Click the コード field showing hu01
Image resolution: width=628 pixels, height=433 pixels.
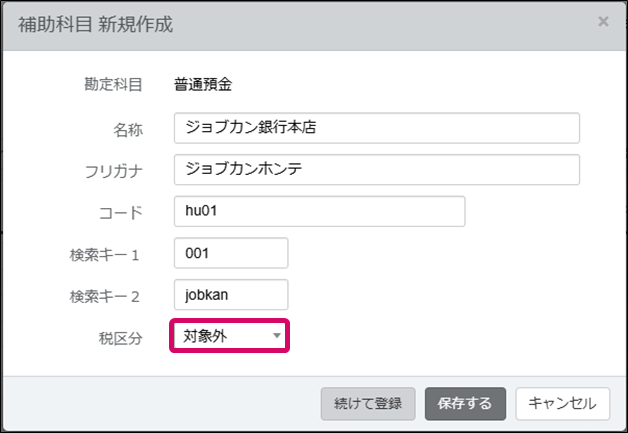(319, 211)
